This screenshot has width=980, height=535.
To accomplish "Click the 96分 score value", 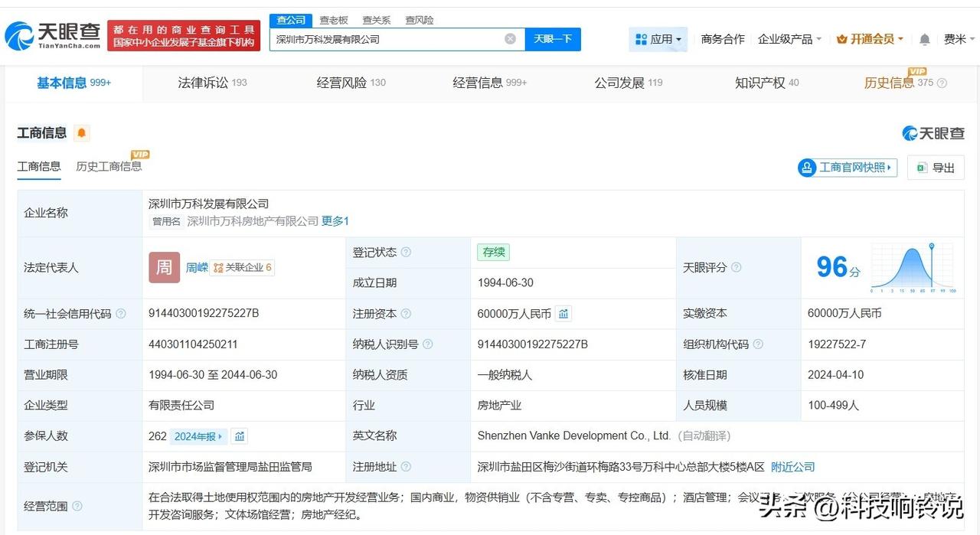I will [x=838, y=267].
